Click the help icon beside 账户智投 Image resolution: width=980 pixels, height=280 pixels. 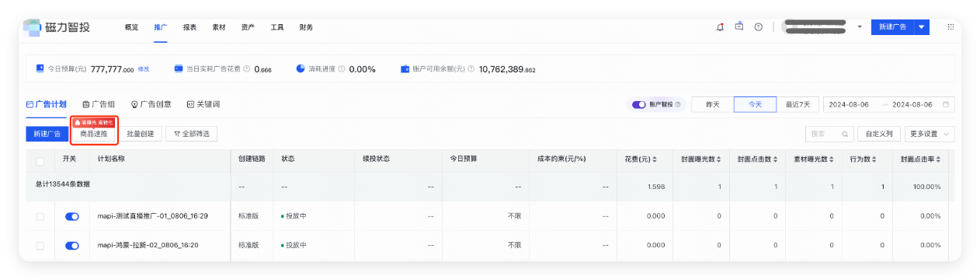click(678, 104)
